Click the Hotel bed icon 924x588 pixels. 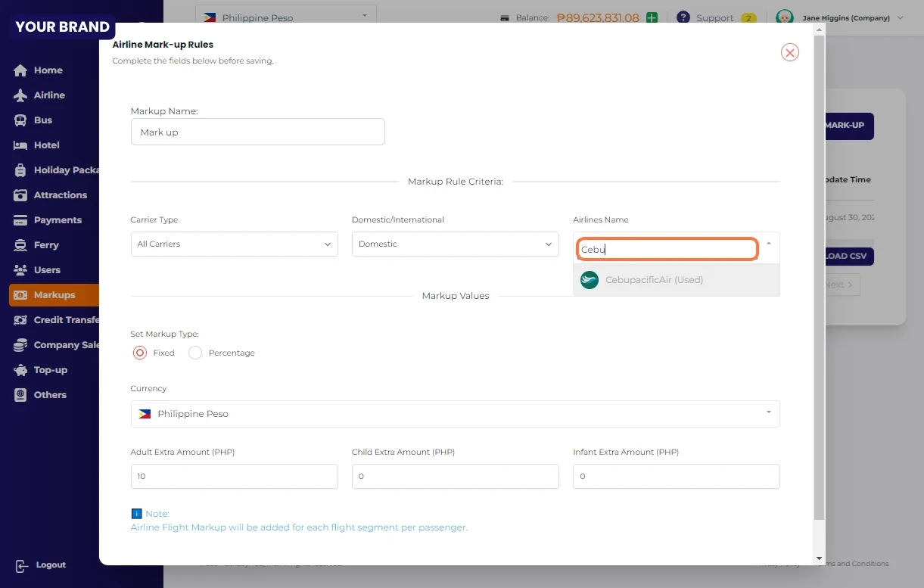tap(20, 145)
